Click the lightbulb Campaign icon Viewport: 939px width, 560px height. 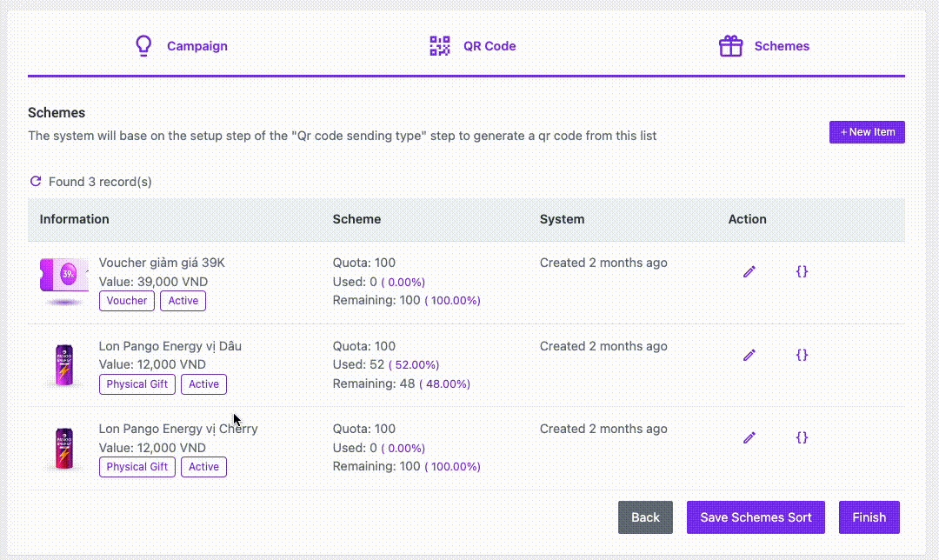coord(144,46)
